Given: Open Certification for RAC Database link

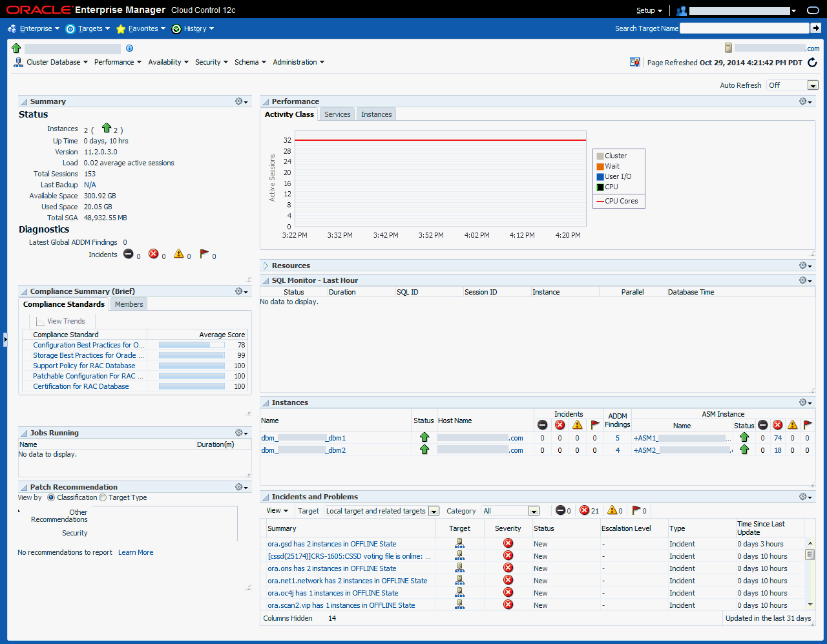Looking at the screenshot, I should (81, 386).
